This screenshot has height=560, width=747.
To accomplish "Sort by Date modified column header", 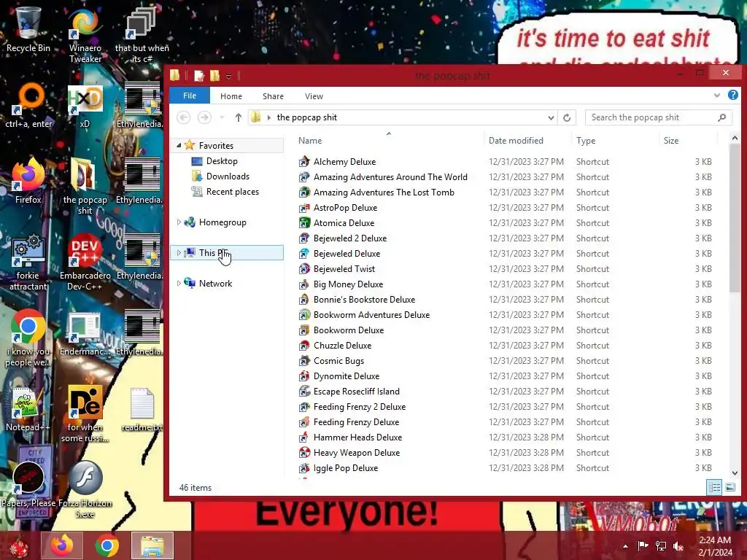I will [527, 141].
